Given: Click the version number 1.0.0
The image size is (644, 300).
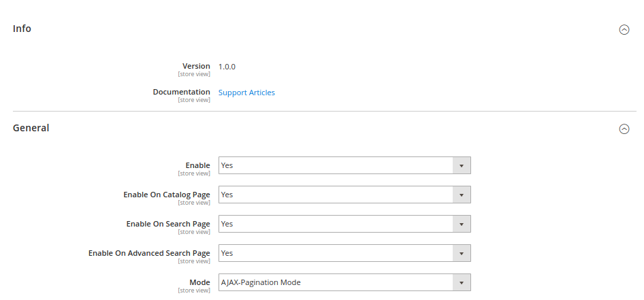Looking at the screenshot, I should tap(227, 67).
